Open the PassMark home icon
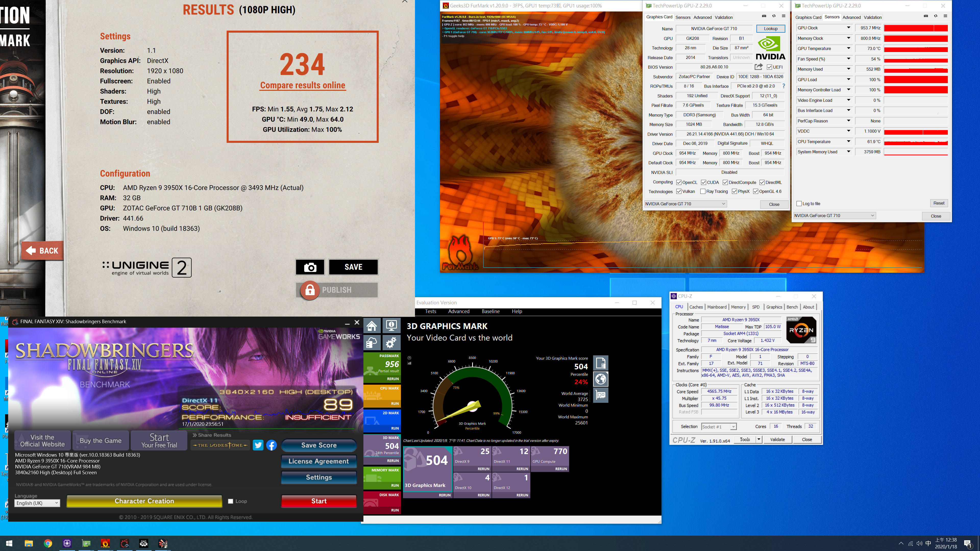The width and height of the screenshot is (980, 551). pos(372,326)
